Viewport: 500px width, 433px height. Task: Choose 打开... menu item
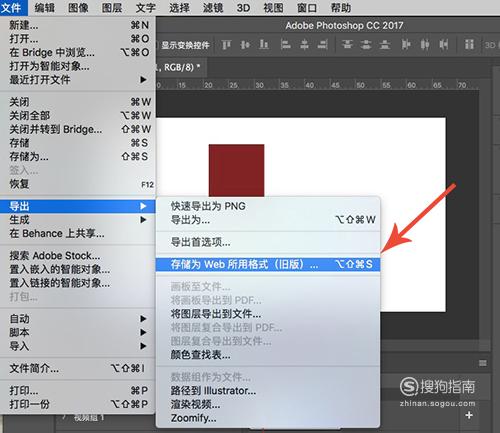[x=78, y=39]
